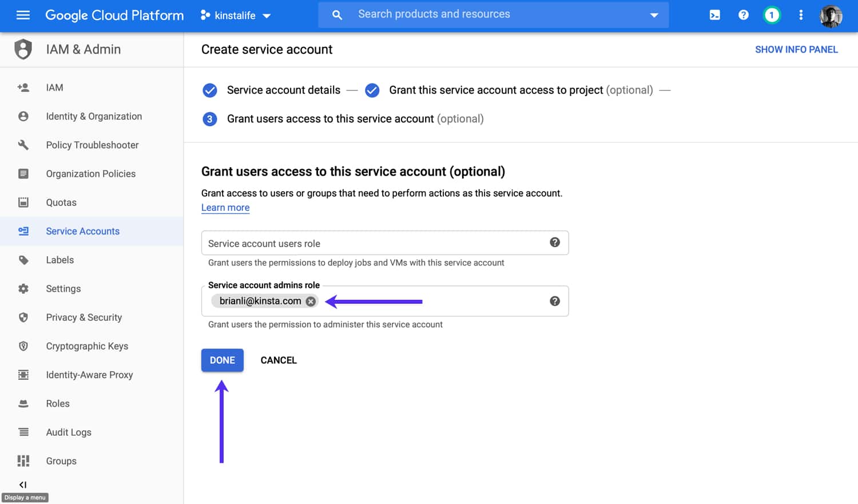Open Cloud Shell terminal
858x504 pixels.
coord(714,15)
